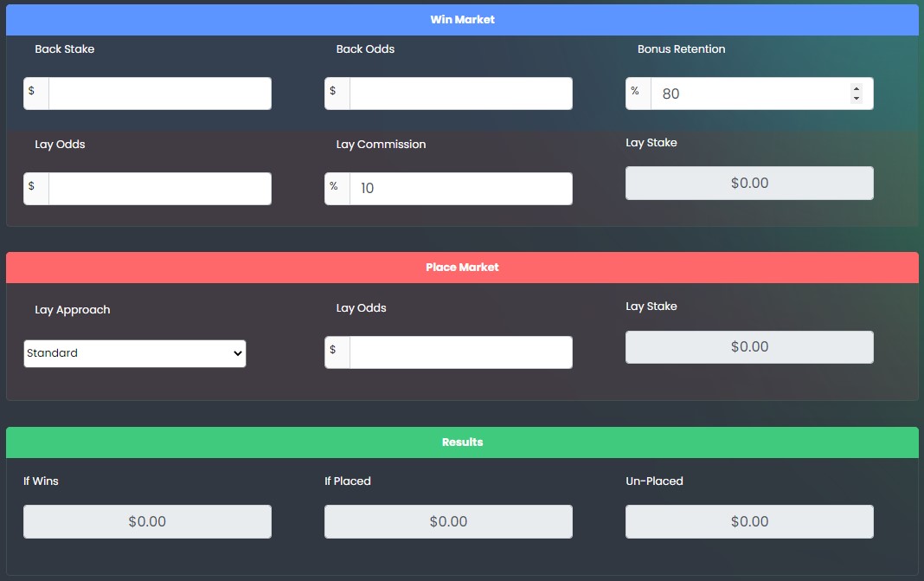Screen dimensions: 924x581
Task: Click the Bonus Retention label
Action: click(x=681, y=49)
